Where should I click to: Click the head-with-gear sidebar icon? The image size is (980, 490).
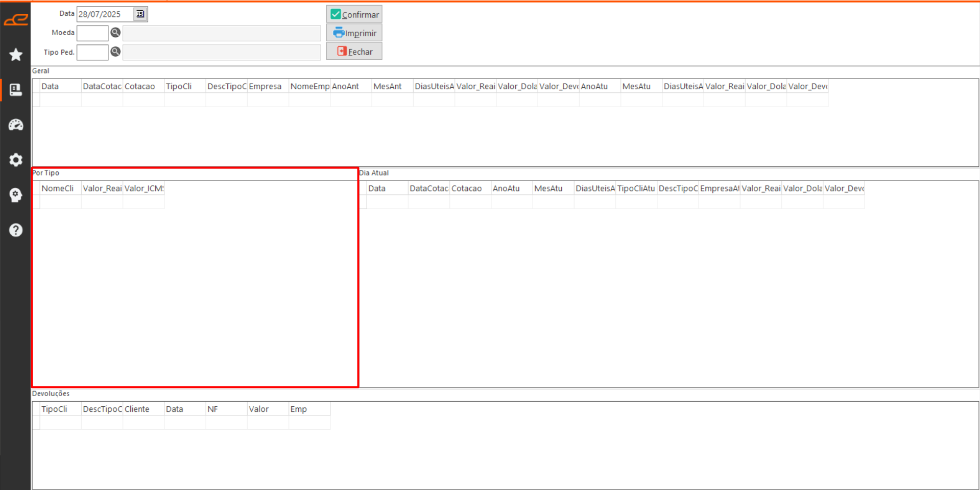point(16,195)
